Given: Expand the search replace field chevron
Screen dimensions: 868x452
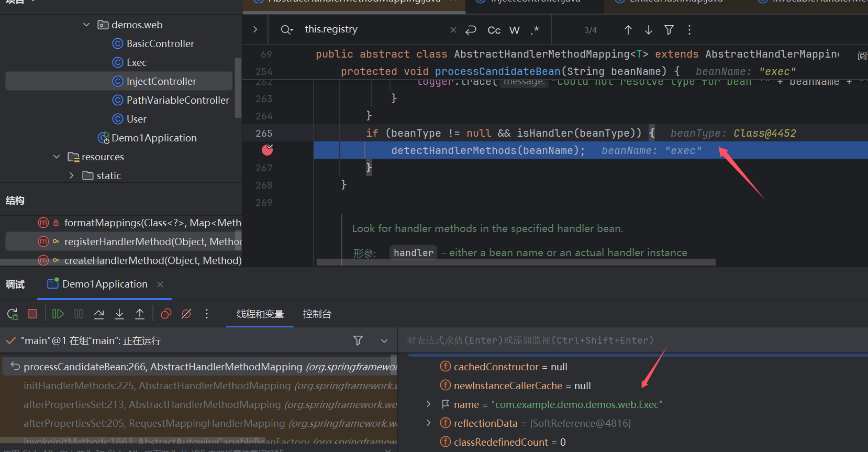Looking at the screenshot, I should 255,30.
